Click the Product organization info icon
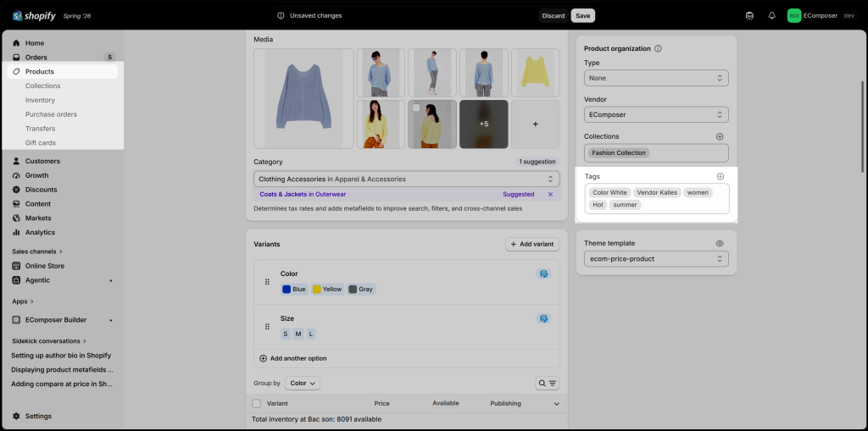 click(x=658, y=48)
